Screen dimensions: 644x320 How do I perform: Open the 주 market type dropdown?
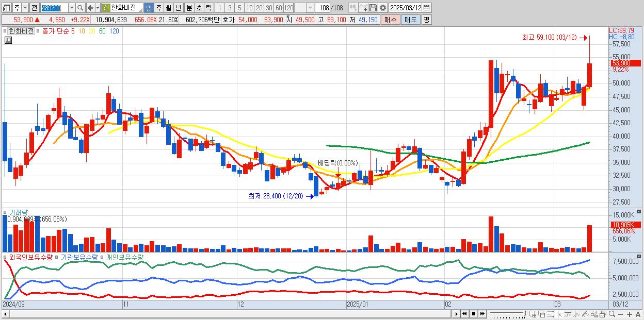point(25,8)
